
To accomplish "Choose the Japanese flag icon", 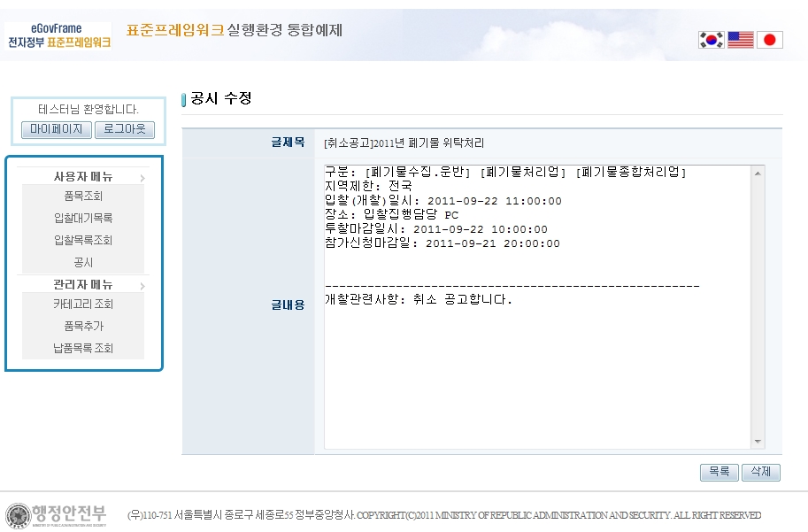I will click(769, 40).
